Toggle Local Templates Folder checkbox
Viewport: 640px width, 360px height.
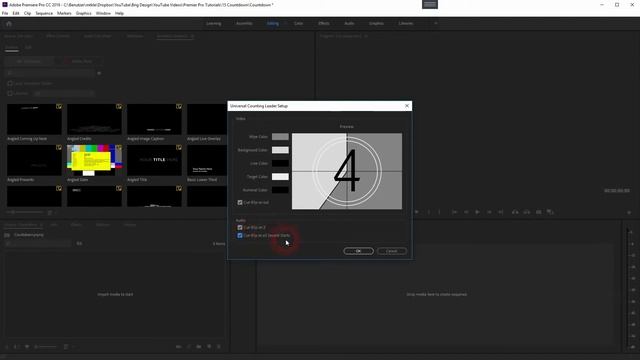(10, 83)
